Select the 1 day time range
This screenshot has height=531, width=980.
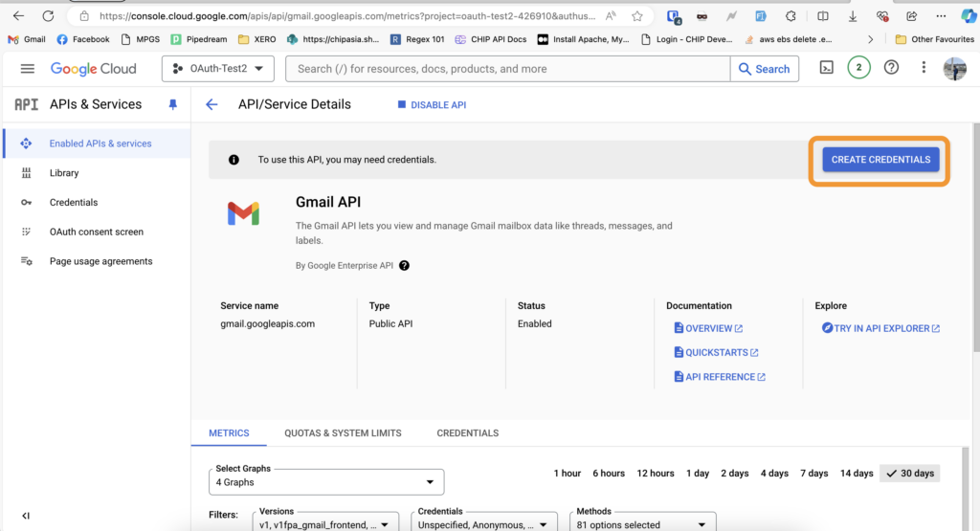pyautogui.click(x=698, y=474)
